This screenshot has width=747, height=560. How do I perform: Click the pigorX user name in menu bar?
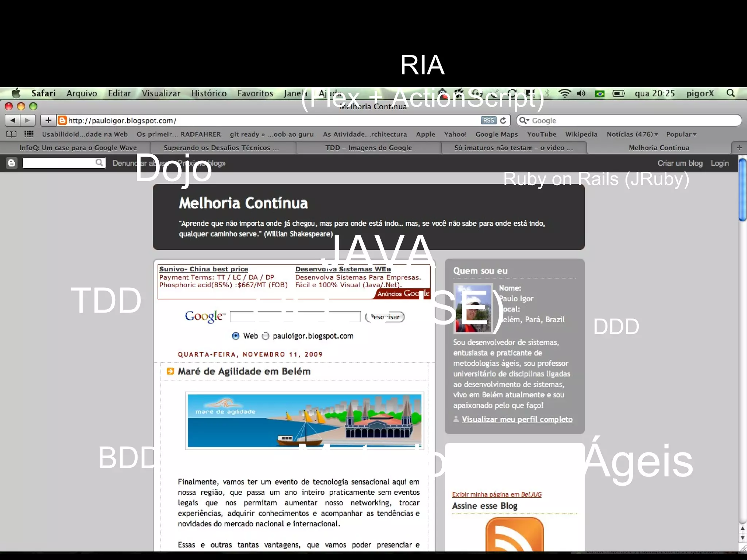click(x=700, y=93)
